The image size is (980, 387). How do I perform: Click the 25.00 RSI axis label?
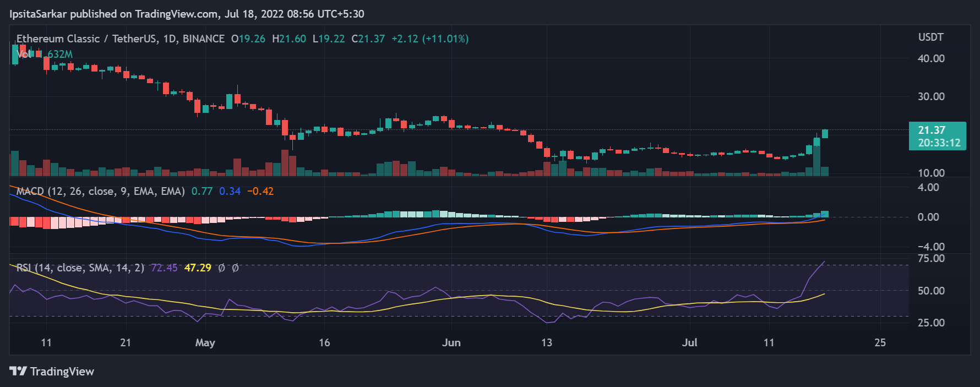[931, 323]
